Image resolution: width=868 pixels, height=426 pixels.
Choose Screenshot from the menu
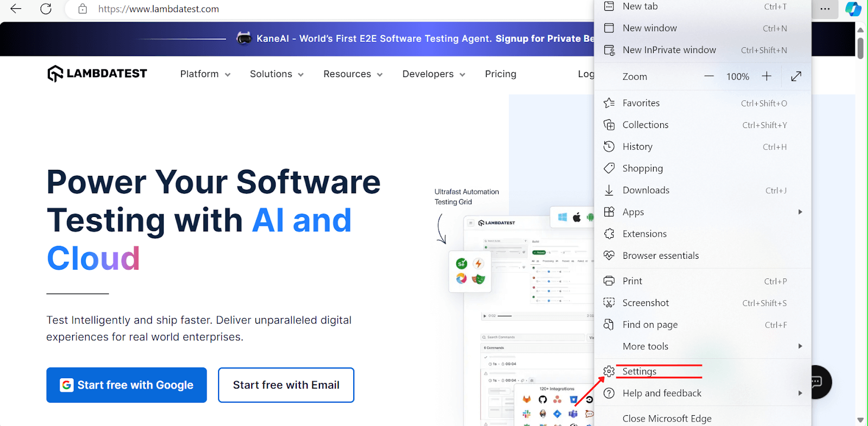click(703, 303)
